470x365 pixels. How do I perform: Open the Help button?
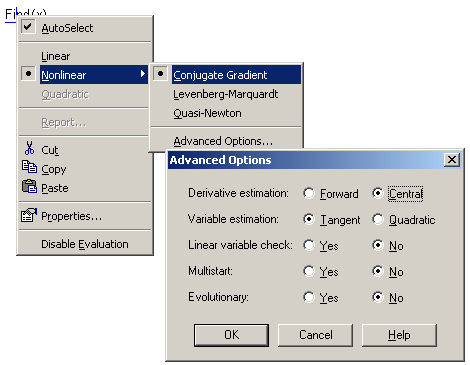tap(399, 335)
